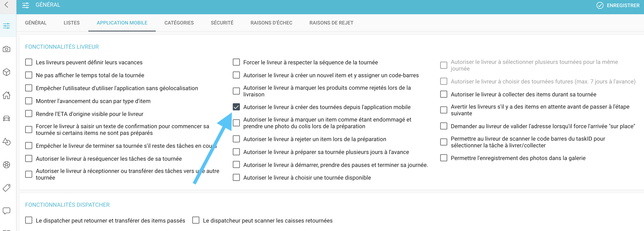Viewport: 644px width, 231px height.
Task: Uncheck 'créer des tournées depuis l'application mobile'
Action: [x=236, y=107]
